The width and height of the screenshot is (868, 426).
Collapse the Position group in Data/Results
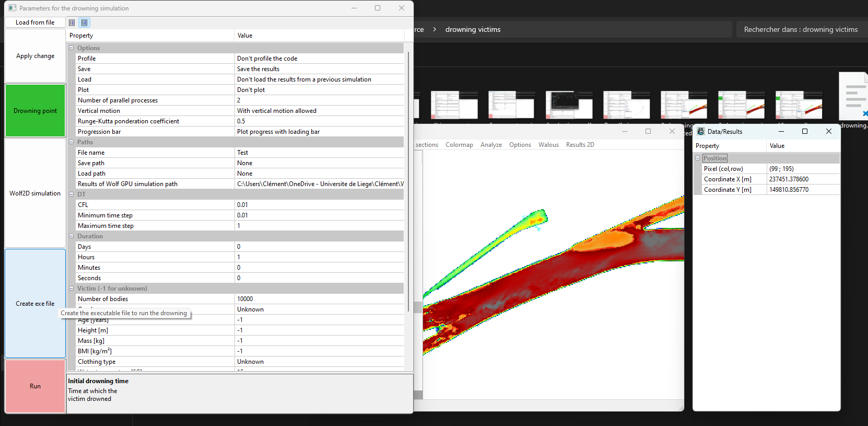[x=697, y=158]
